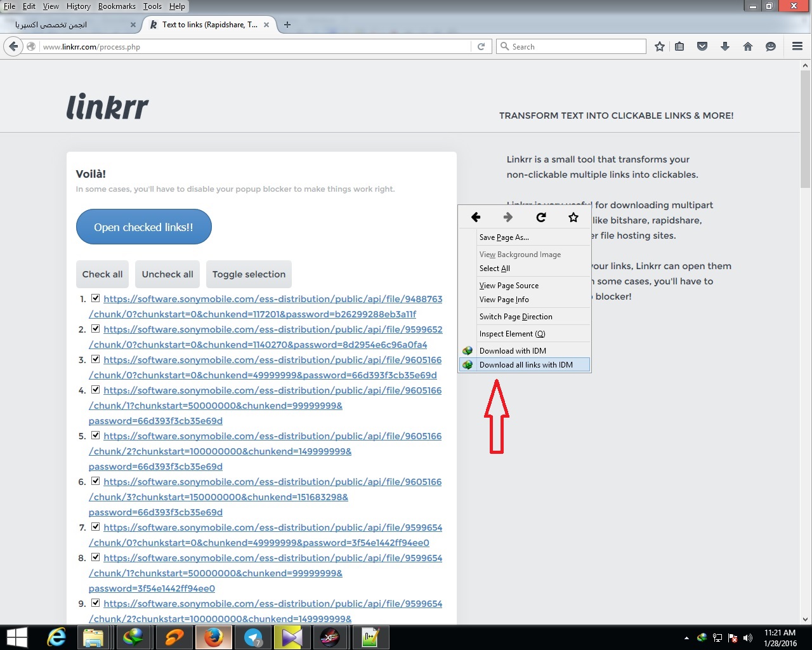
Task: Click the Check all button
Action: (102, 274)
